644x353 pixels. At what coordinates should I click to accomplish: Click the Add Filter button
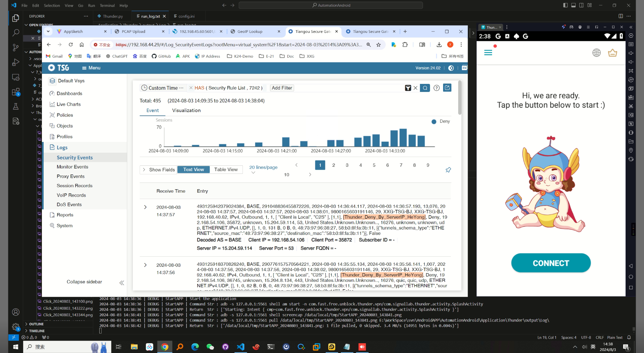coord(282,88)
